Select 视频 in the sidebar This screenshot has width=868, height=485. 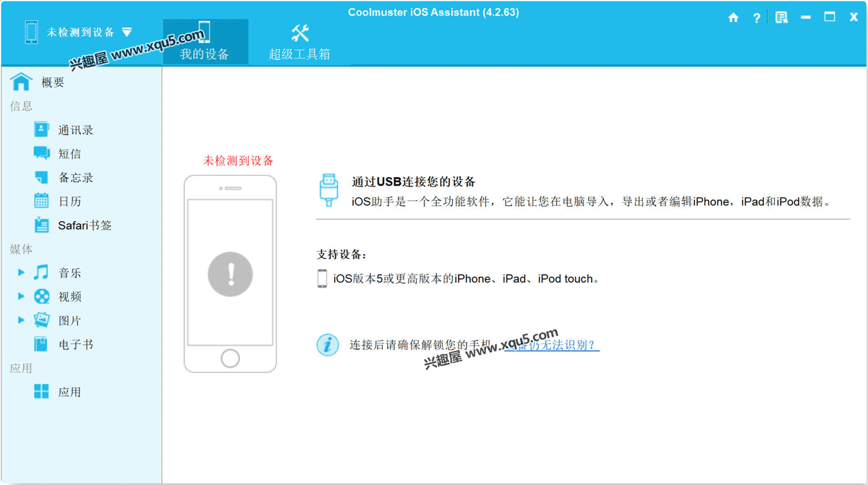point(69,297)
